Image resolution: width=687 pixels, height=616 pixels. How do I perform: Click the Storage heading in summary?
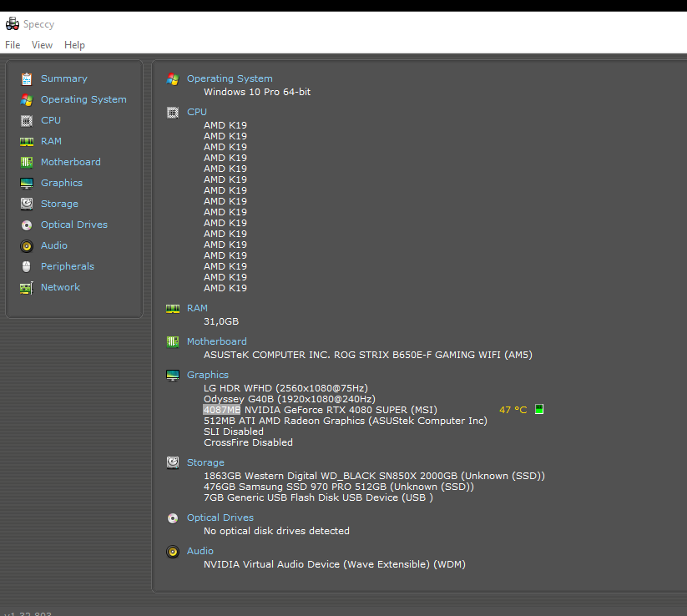[x=205, y=462]
